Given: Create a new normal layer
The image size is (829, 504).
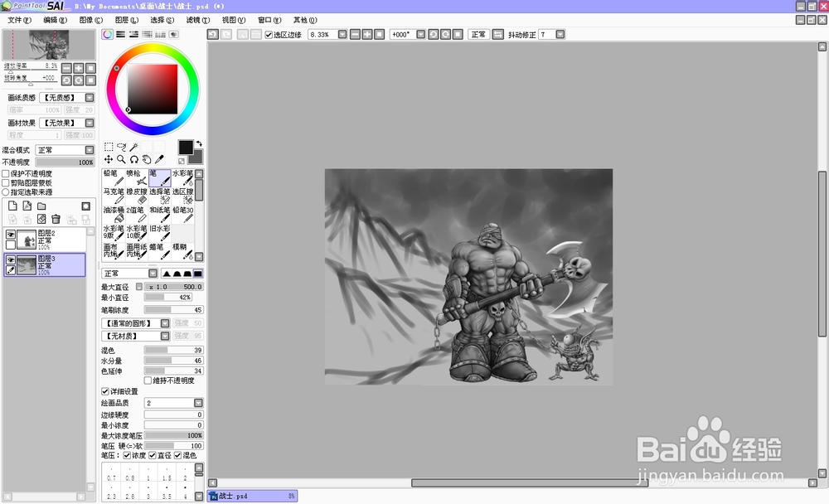Looking at the screenshot, I should pyautogui.click(x=12, y=206).
